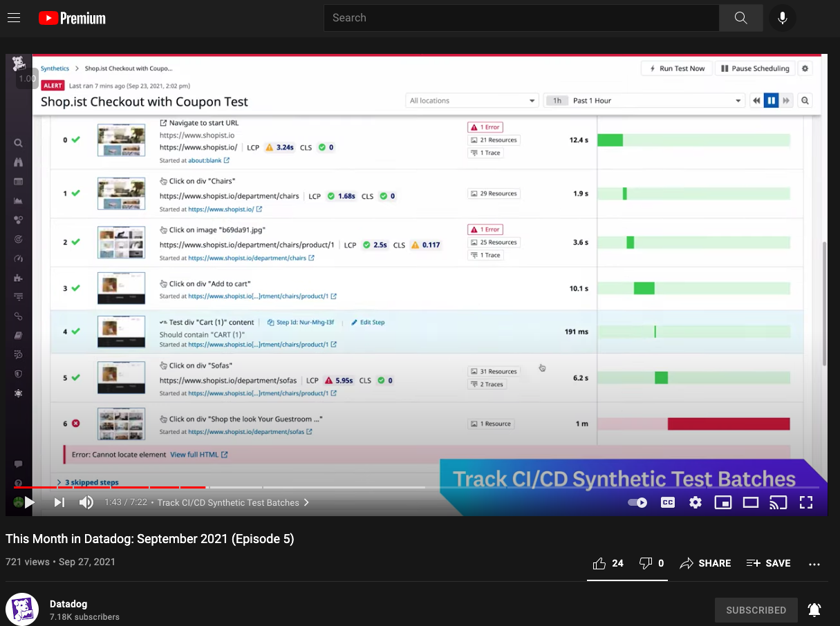Open more actions ellipsis menu

[x=814, y=564]
